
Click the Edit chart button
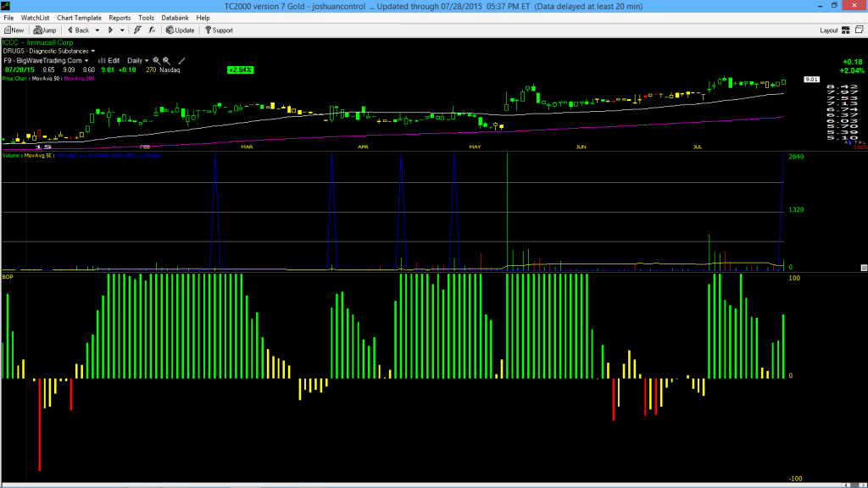pos(109,61)
